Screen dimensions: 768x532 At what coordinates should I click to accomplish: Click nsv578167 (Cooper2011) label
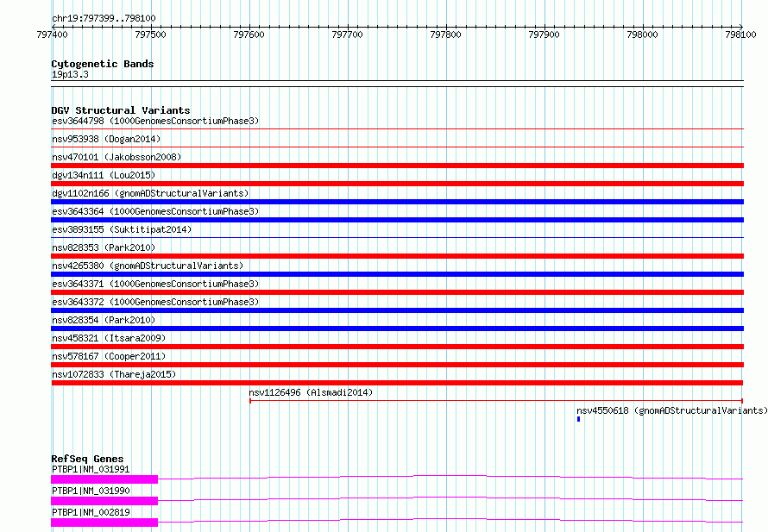[x=109, y=356]
